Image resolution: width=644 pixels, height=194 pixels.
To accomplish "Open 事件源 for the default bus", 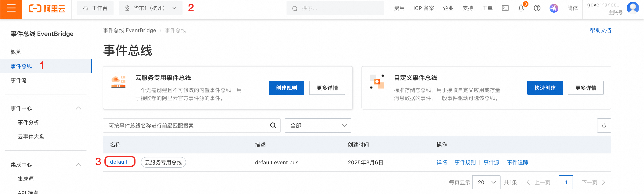I will point(491,162).
